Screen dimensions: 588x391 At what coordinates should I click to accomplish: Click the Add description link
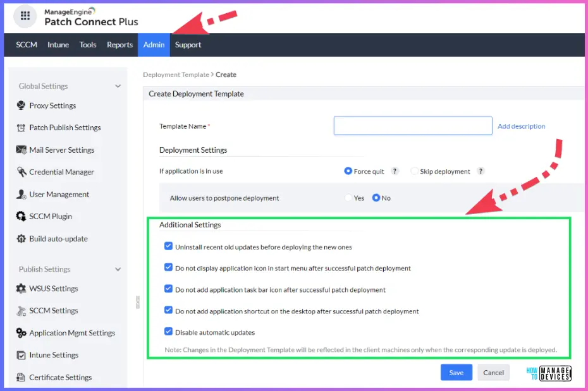[x=521, y=126]
